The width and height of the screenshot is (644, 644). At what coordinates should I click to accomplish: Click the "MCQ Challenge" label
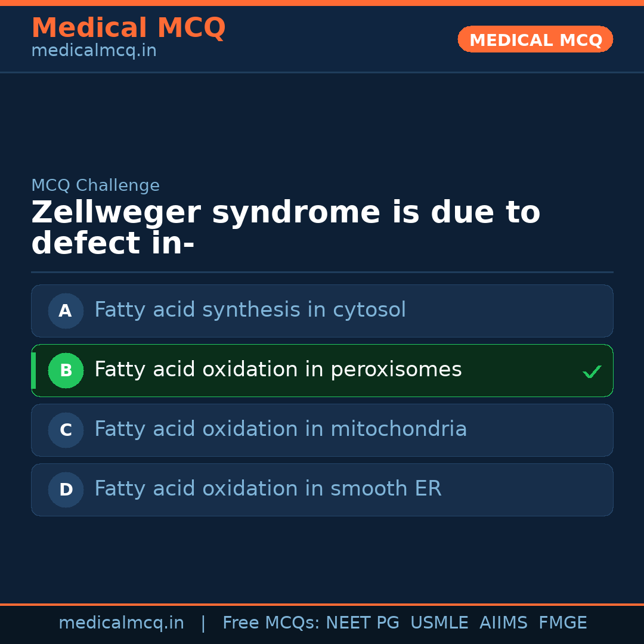click(x=95, y=185)
